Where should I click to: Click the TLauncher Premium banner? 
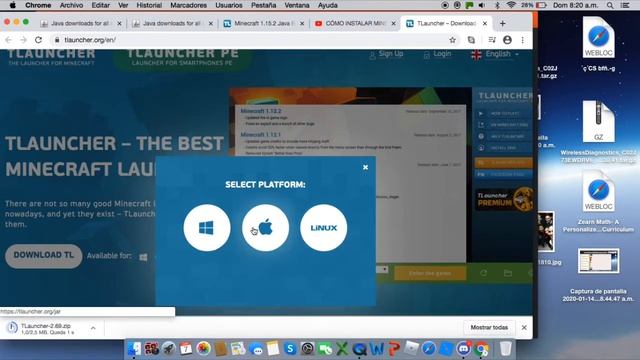tap(504, 199)
